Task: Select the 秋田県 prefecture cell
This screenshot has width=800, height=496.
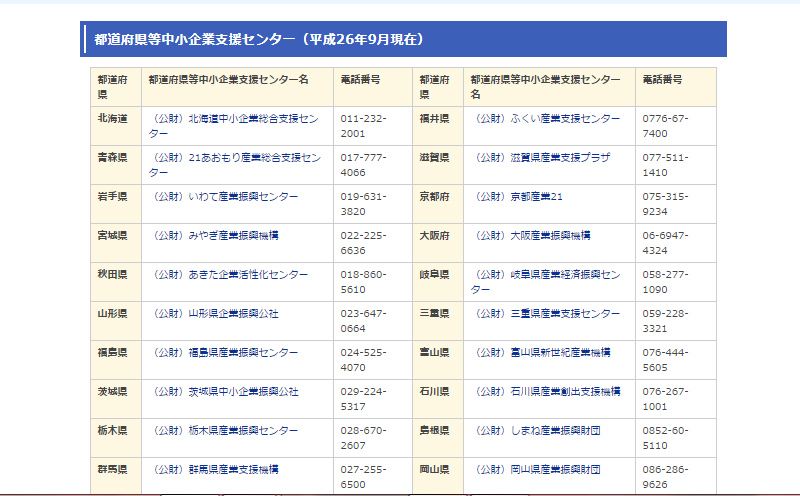Action: (x=116, y=282)
